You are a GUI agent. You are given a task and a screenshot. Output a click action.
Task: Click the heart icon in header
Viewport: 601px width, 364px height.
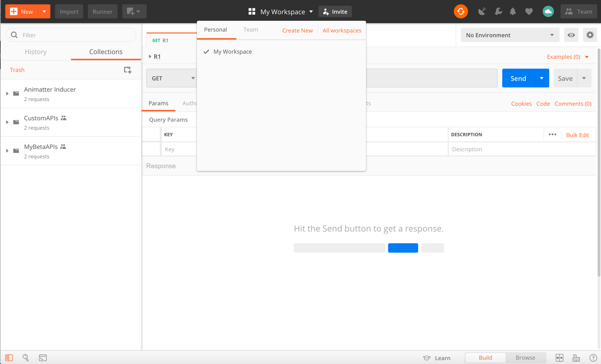pos(529,12)
